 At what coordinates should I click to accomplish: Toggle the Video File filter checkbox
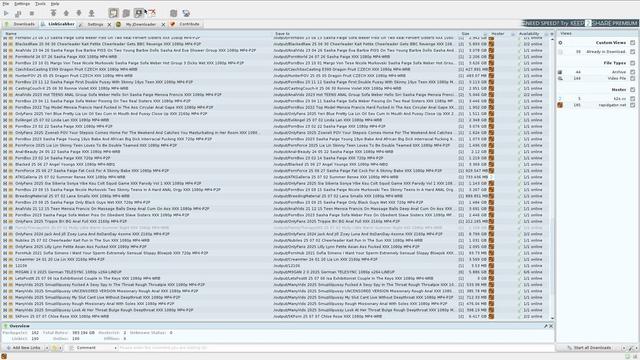(633, 78)
